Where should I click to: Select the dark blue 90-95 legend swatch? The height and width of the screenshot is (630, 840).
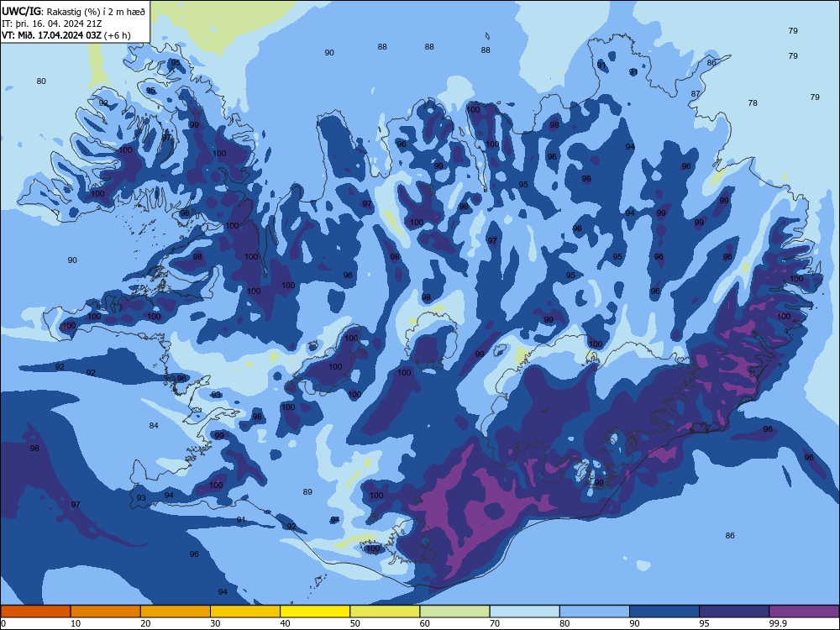(664, 612)
